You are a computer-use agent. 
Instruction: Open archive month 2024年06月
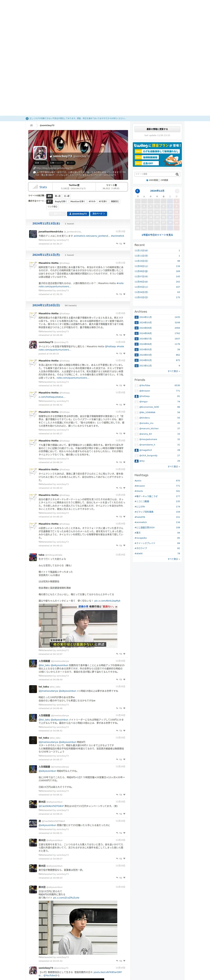pyautogui.click(x=145, y=344)
